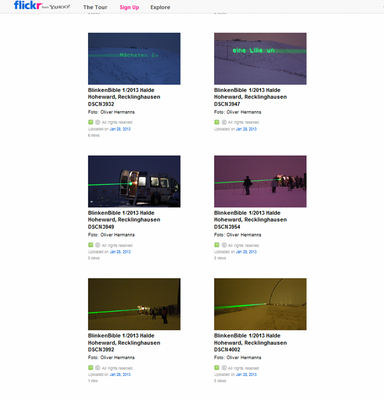Click the green privacy icon under photo DSCN3947
The height and width of the screenshot is (400, 384).
(217, 122)
